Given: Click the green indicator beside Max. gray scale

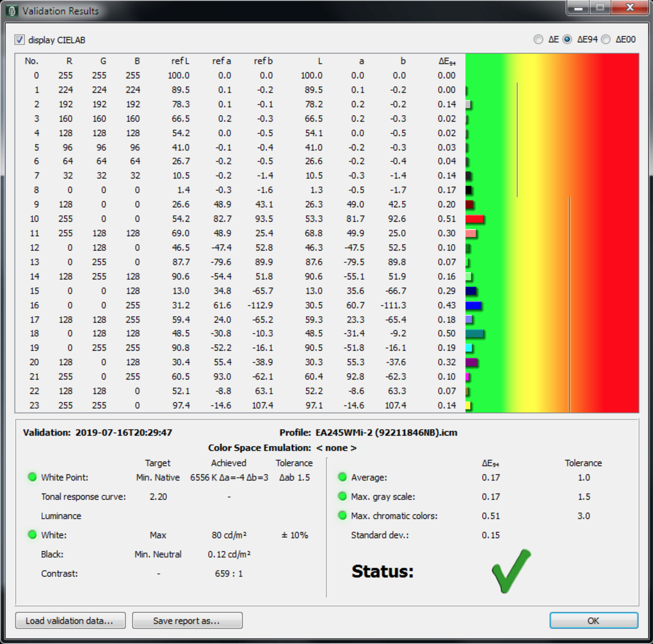Looking at the screenshot, I should point(342,496).
